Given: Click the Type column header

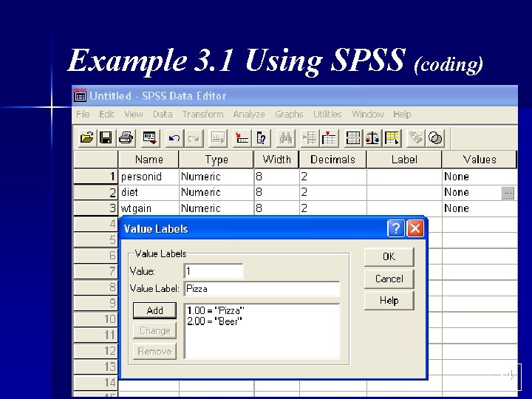Looking at the screenshot, I should [216, 160].
